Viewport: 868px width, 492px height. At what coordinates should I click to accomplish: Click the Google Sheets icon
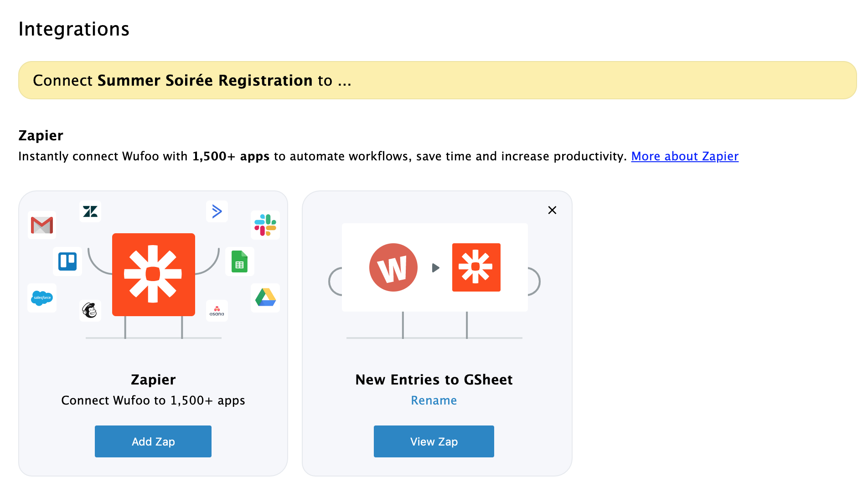coord(240,262)
